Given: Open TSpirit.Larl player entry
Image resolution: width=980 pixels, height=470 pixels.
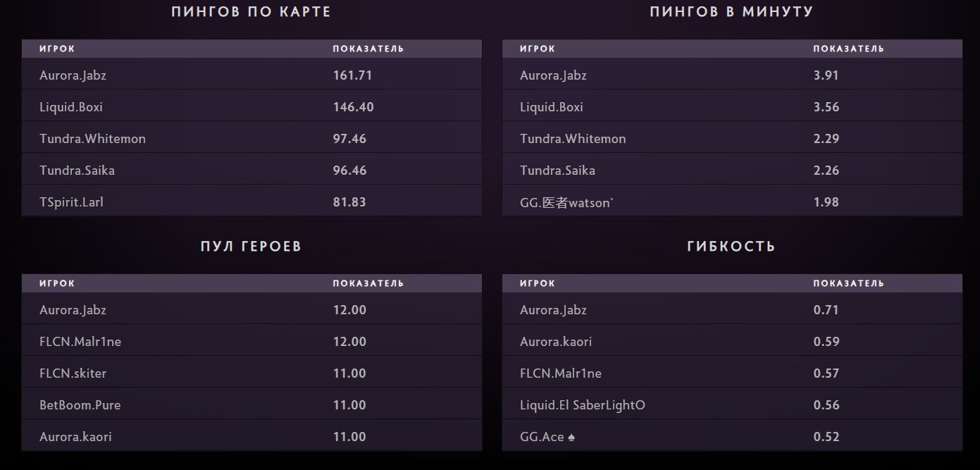Looking at the screenshot, I should (71, 202).
